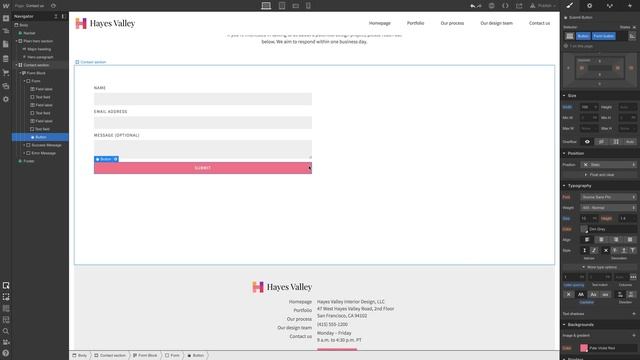The width and height of the screenshot is (640, 360).
Task: Add background image and gradient with plus
Action: point(634,336)
